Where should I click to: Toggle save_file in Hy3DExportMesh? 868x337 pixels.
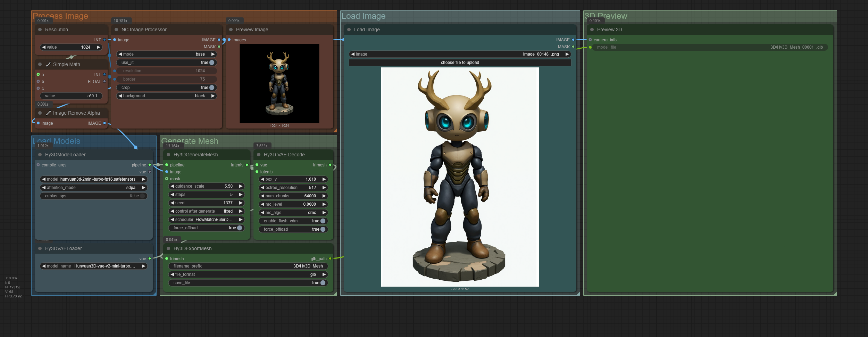pos(323,283)
